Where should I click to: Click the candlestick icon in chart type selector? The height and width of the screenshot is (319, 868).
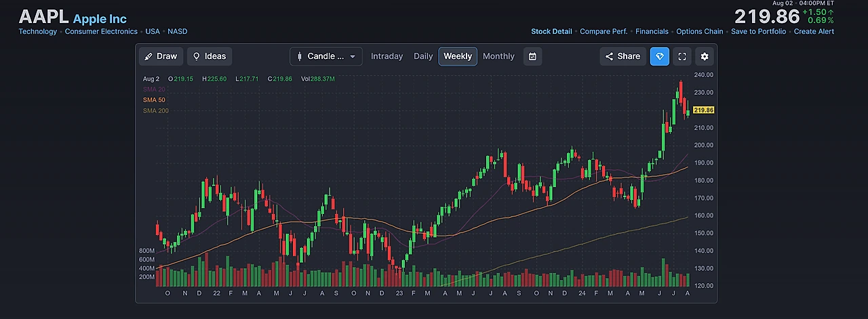(299, 56)
